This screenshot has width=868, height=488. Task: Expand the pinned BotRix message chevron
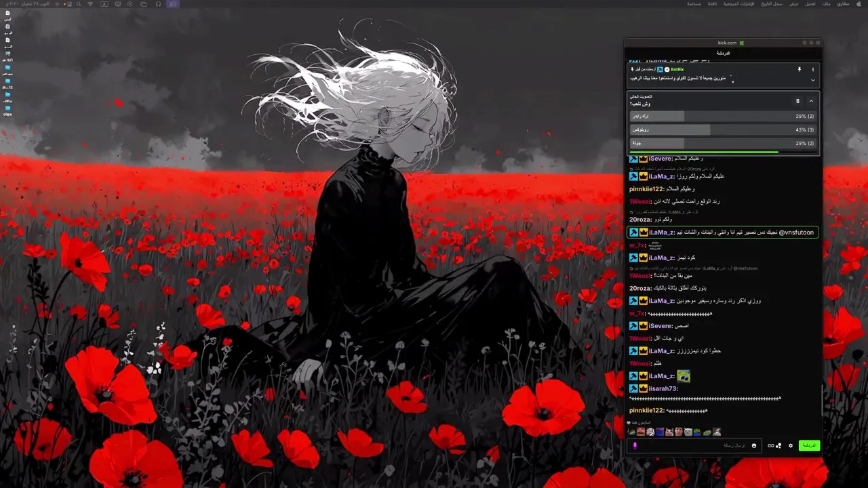[812, 80]
